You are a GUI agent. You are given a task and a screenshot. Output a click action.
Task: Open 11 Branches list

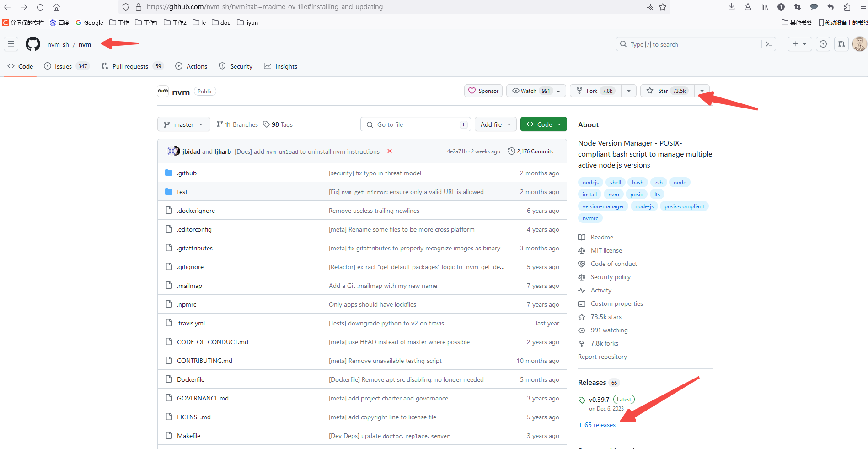[237, 124]
